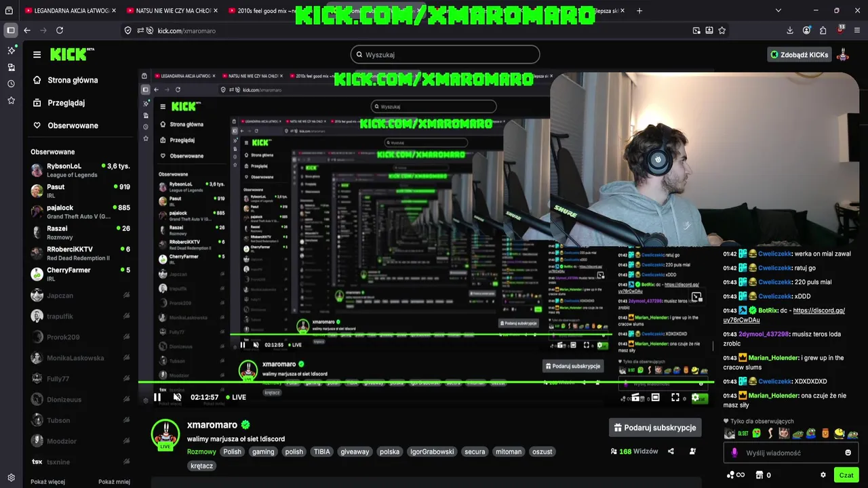This screenshot has width=868, height=488.
Task: Open the Firefox account icon
Action: point(806,30)
